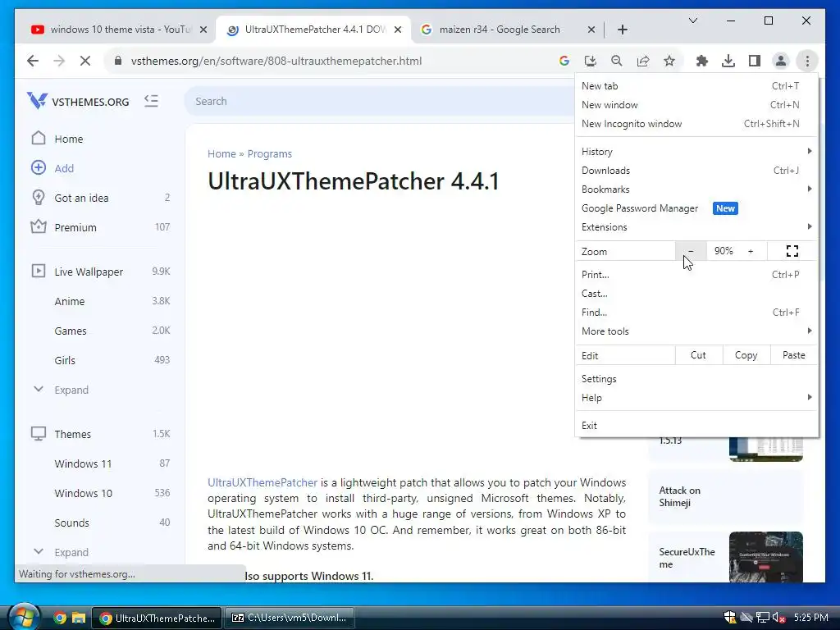Open the SecureUxTheme thumbnail

[765, 557]
